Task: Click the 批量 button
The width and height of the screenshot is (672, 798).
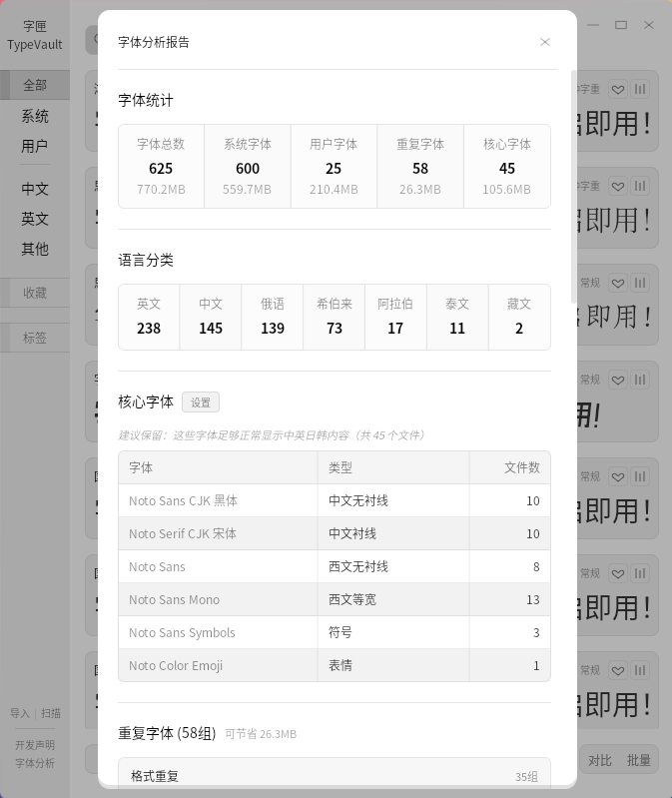Action: tap(638, 760)
